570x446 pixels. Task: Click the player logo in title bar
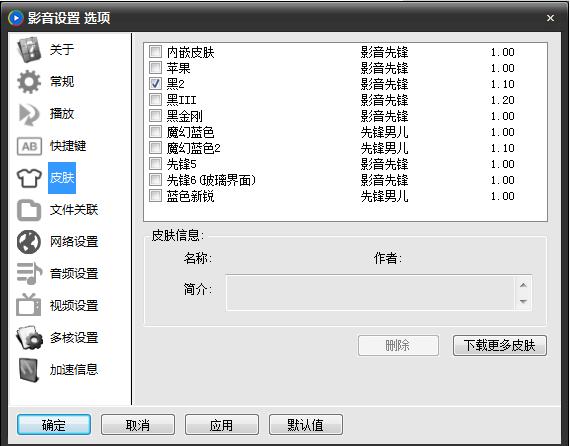[x=16, y=18]
